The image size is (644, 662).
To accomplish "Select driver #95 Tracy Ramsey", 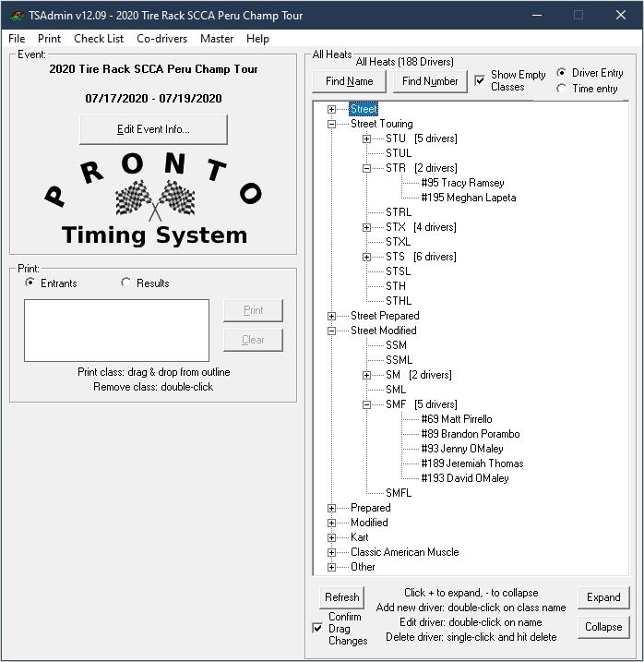I will [x=462, y=183].
